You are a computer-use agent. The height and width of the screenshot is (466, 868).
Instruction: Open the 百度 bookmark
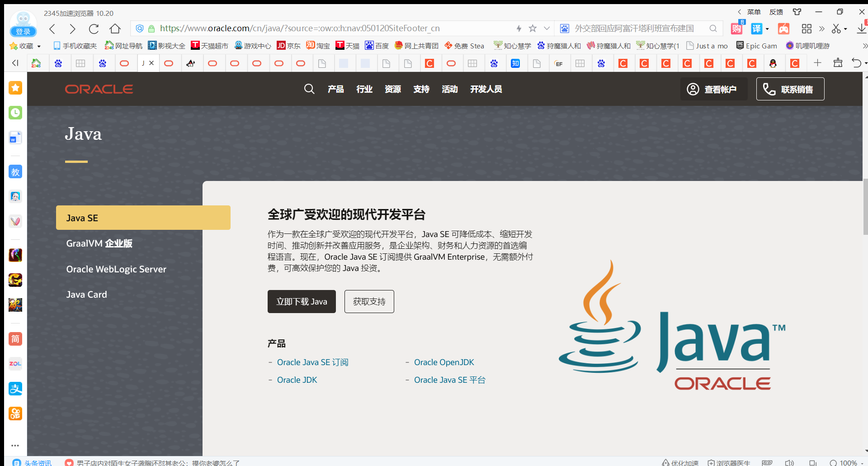[377, 46]
